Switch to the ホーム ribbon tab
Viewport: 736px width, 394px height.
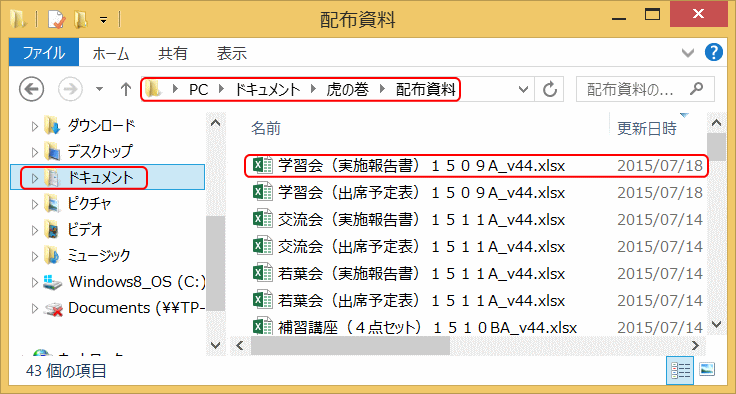pyautogui.click(x=111, y=54)
